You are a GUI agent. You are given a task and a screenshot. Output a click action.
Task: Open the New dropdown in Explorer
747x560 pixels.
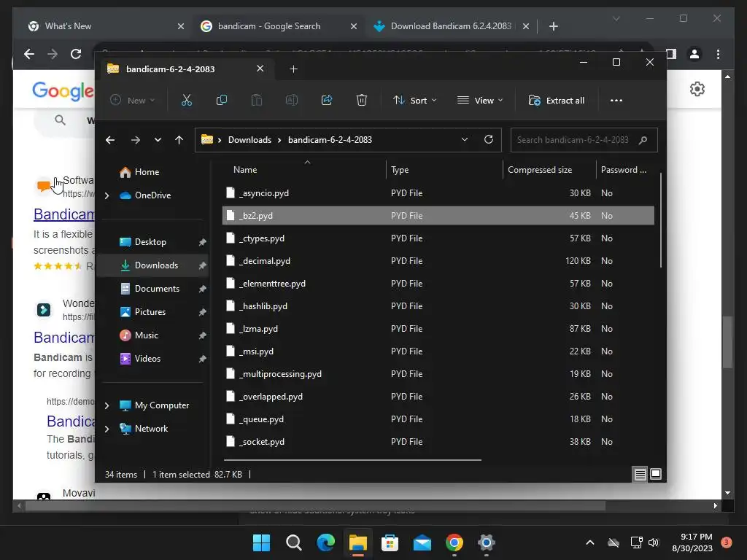coord(133,101)
